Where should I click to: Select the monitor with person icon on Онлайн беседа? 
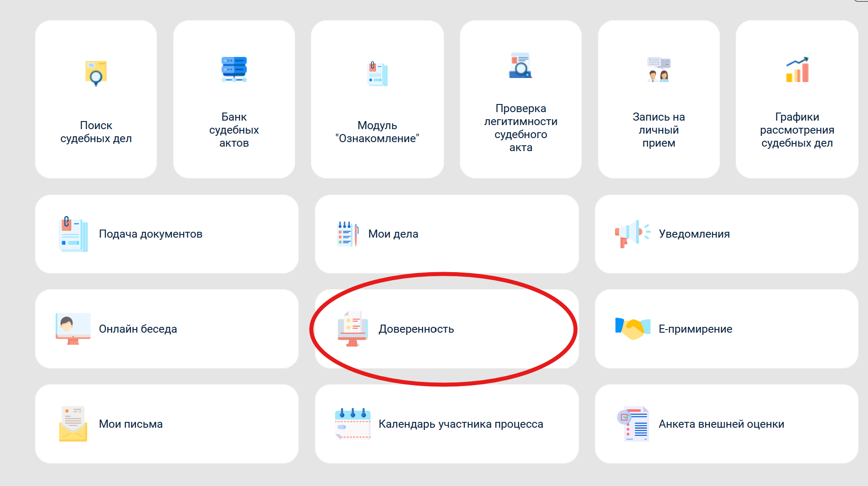[x=72, y=329]
